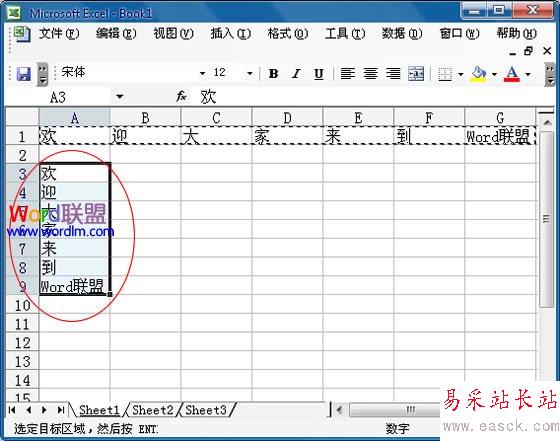Open the 格式(O) menu
Screen dimensions: 560x441
288,34
